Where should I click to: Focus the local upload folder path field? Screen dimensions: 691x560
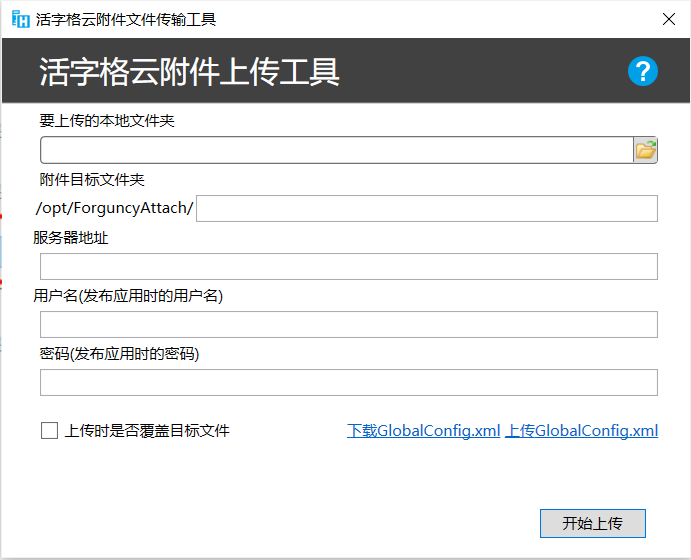[337, 150]
